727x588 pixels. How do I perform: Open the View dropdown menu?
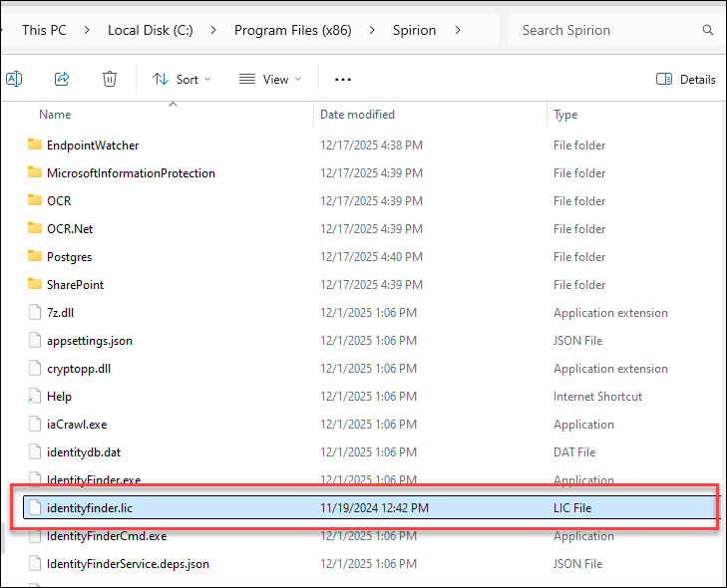point(271,79)
